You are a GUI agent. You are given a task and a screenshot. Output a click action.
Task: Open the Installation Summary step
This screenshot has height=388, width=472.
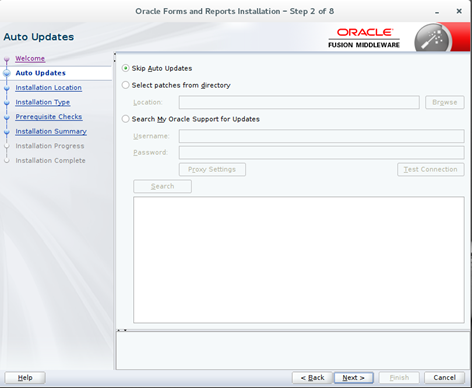(x=51, y=131)
